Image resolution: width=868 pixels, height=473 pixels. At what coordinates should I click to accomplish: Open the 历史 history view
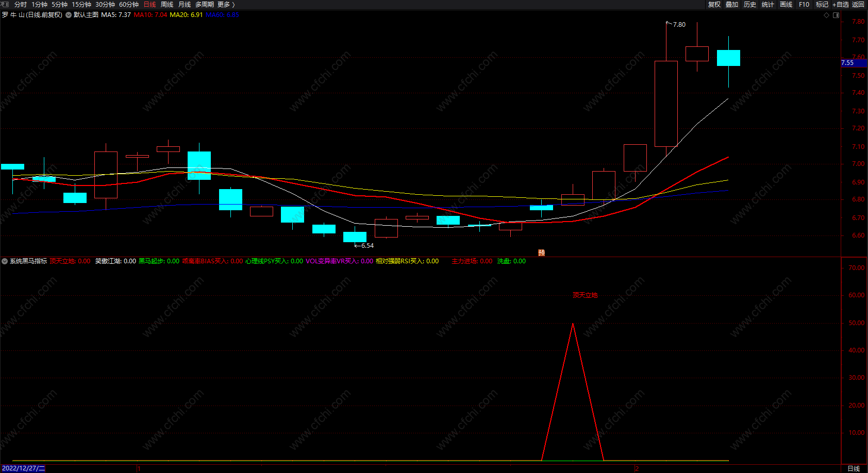[750, 5]
